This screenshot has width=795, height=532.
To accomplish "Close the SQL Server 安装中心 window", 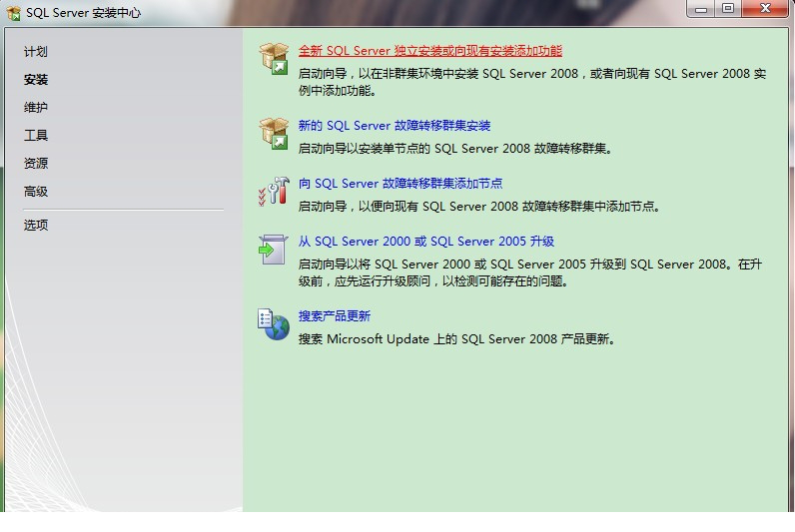I will click(765, 9).
